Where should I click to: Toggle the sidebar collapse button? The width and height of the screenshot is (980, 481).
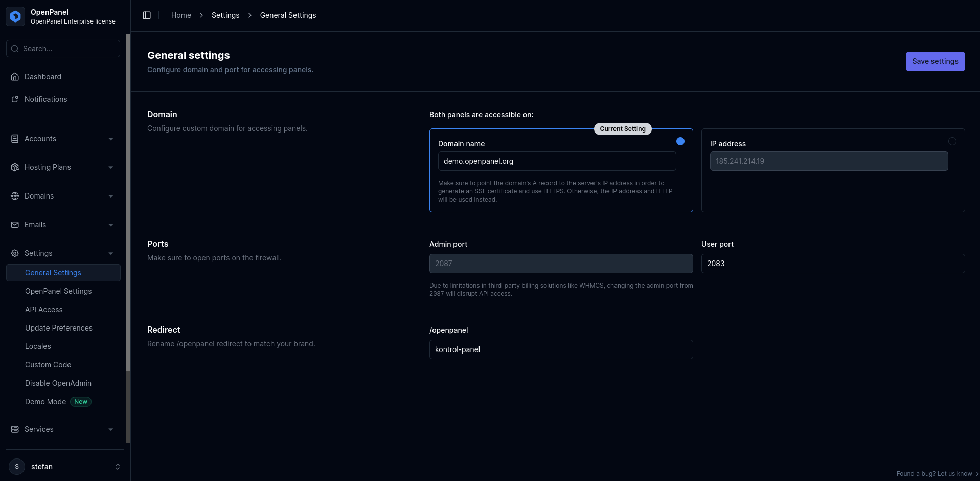click(x=147, y=15)
